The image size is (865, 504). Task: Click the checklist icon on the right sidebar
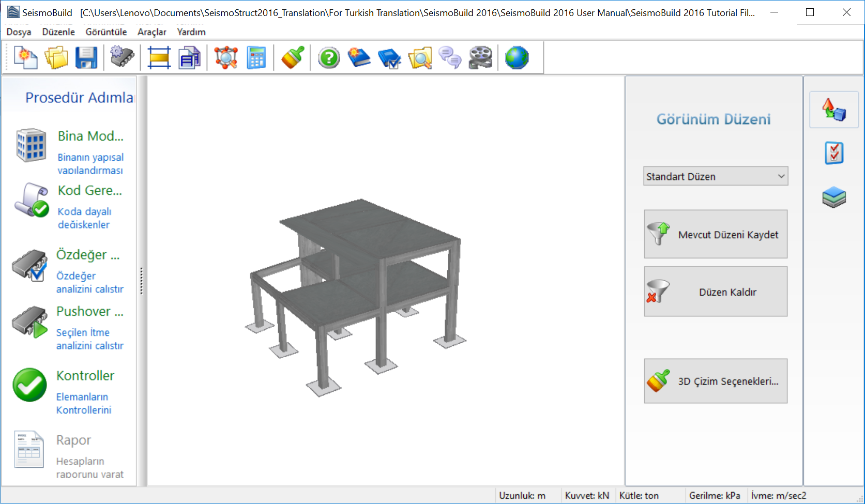pos(834,153)
